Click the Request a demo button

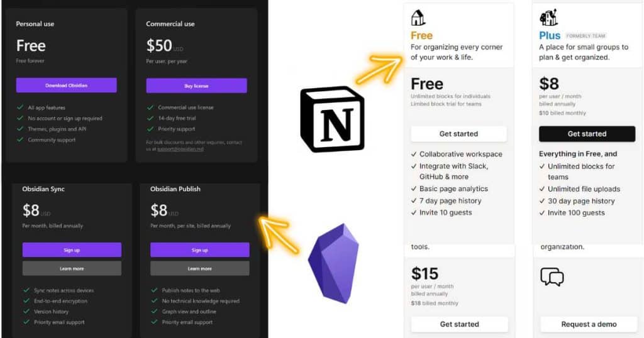pyautogui.click(x=589, y=324)
